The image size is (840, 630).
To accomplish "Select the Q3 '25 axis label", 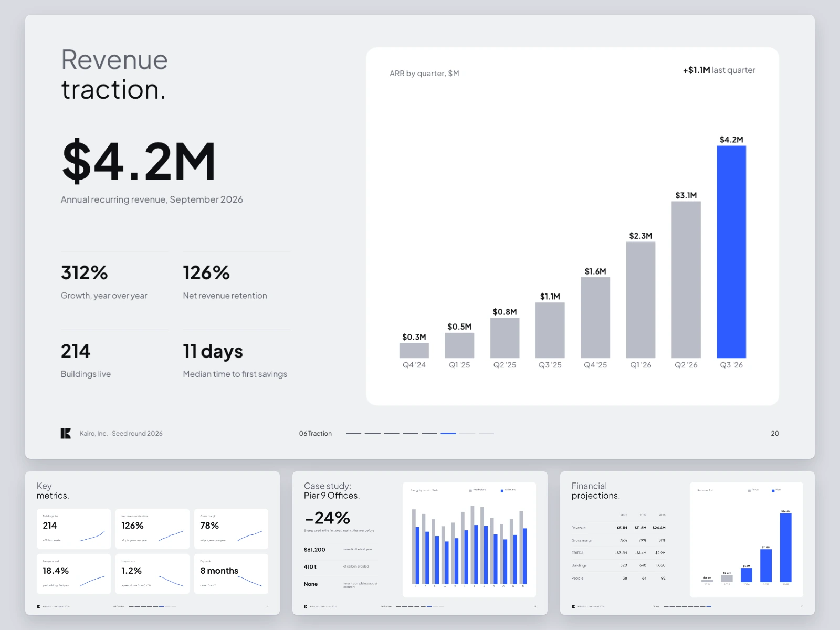I will (550, 365).
